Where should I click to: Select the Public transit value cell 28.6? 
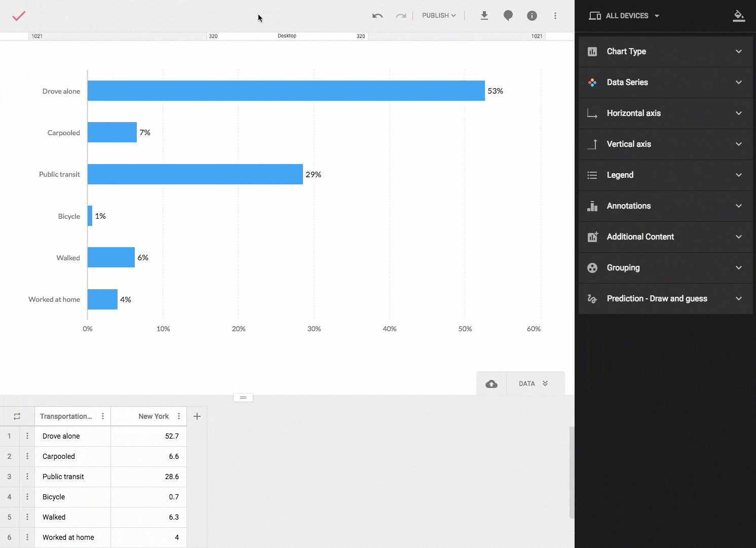click(x=149, y=477)
